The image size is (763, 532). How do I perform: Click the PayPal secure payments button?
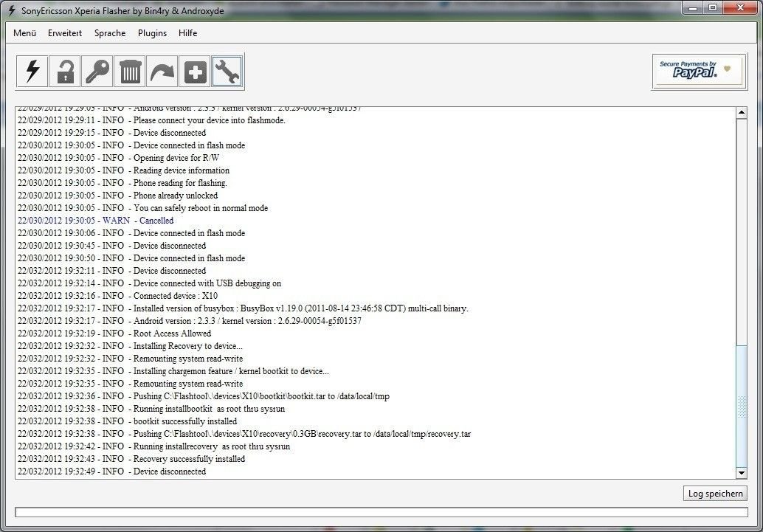coord(699,72)
